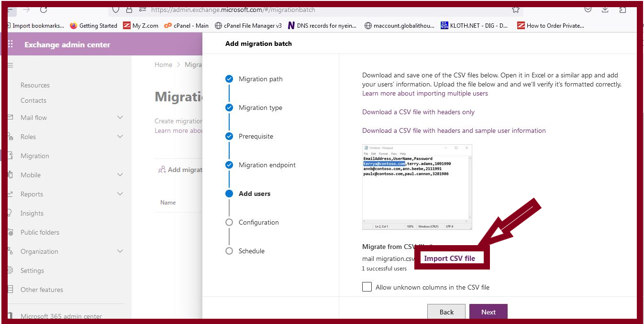Screen dimensions: 644x324
Task: Open Other features in the sidebar
Action: point(42,290)
